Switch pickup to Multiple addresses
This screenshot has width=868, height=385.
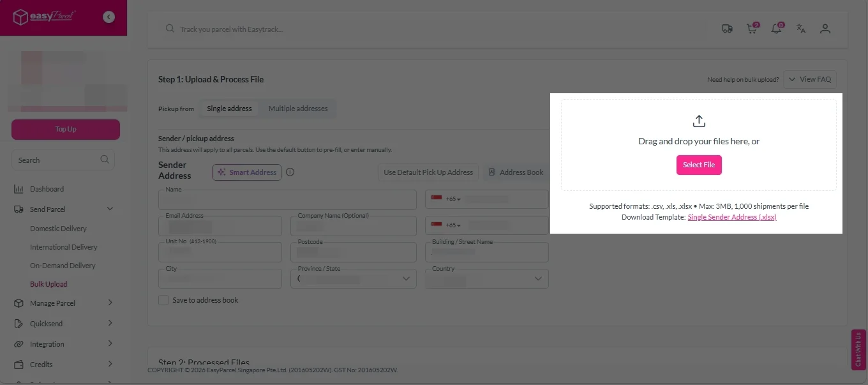(x=298, y=109)
